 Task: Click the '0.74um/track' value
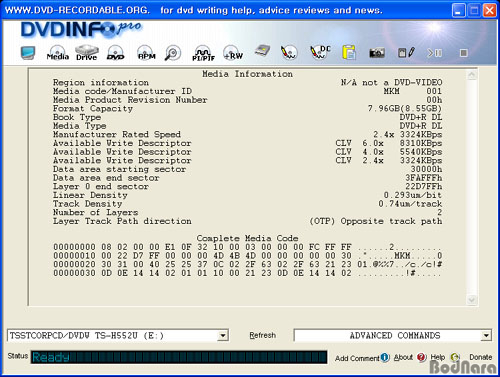pyautogui.click(x=410, y=204)
